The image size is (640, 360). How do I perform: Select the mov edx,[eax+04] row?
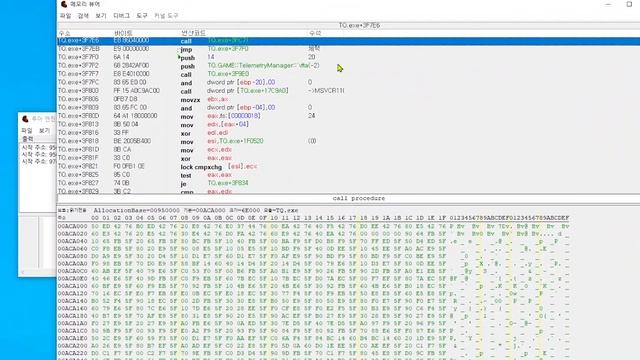pyautogui.click(x=348, y=124)
